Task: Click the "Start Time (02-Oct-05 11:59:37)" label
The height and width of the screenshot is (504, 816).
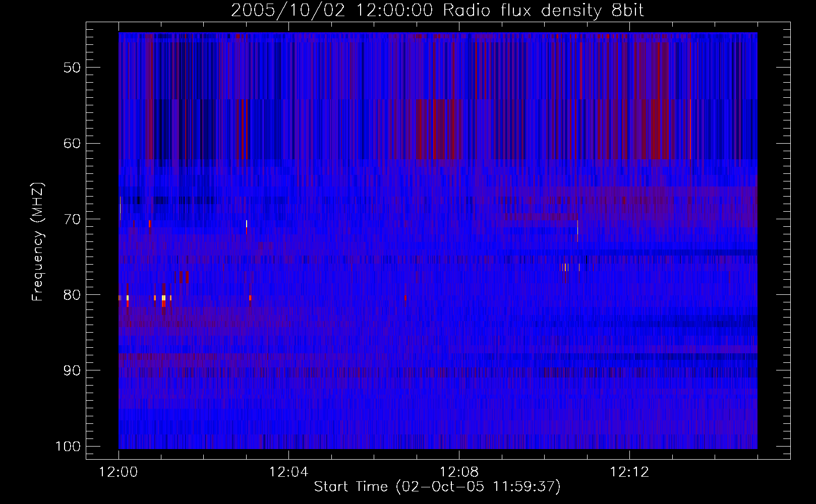Action: 437,487
